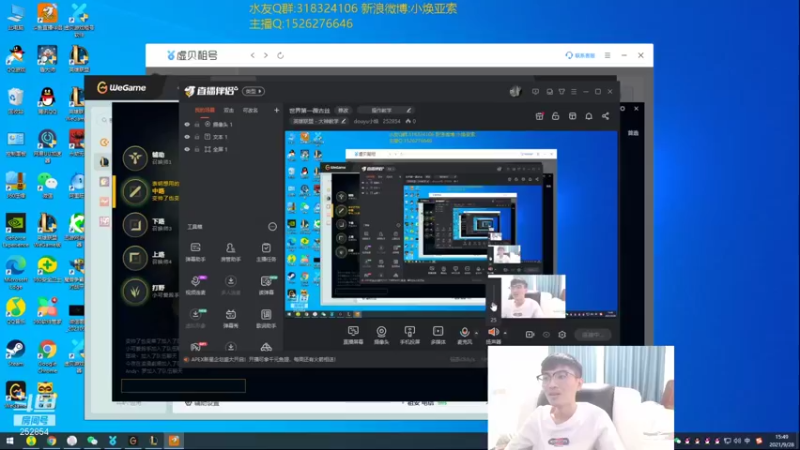The width and height of the screenshot is (800, 450).
Task: Select the 中路 mid role in WeGame
Action: click(135, 191)
